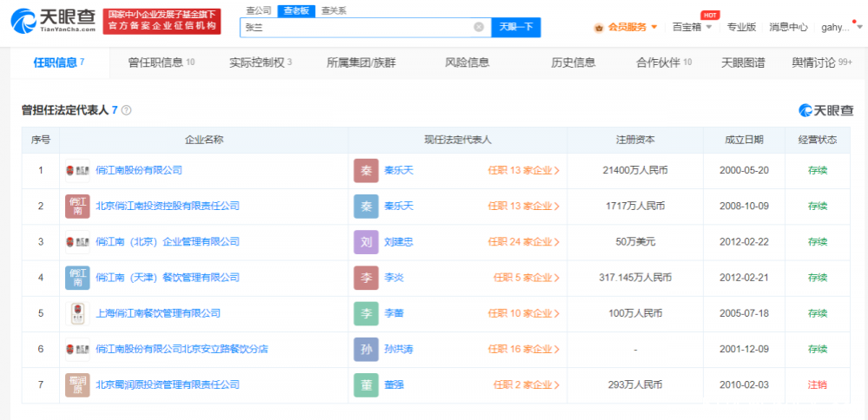Click date 2012-02-22 cell
868x420 pixels.
tap(744, 242)
